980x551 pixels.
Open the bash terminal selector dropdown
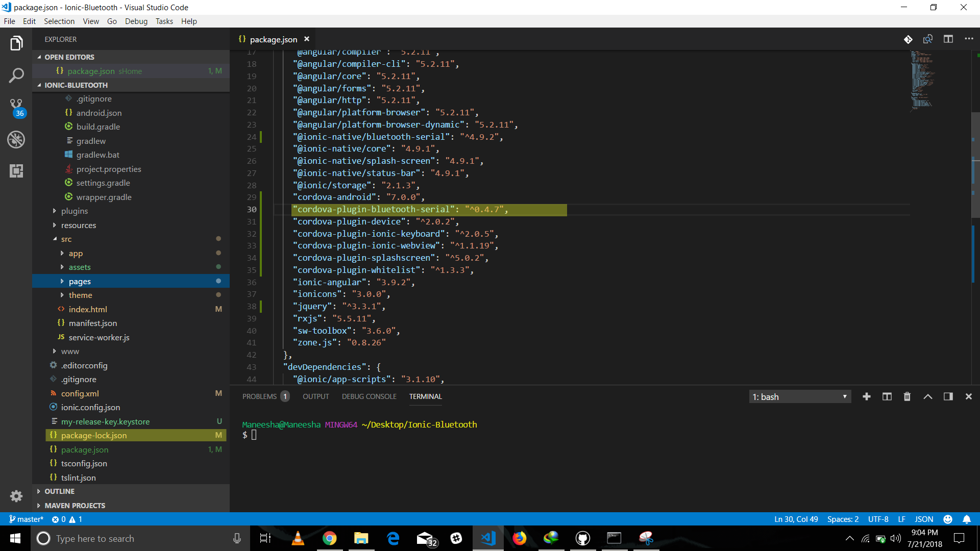pyautogui.click(x=799, y=396)
